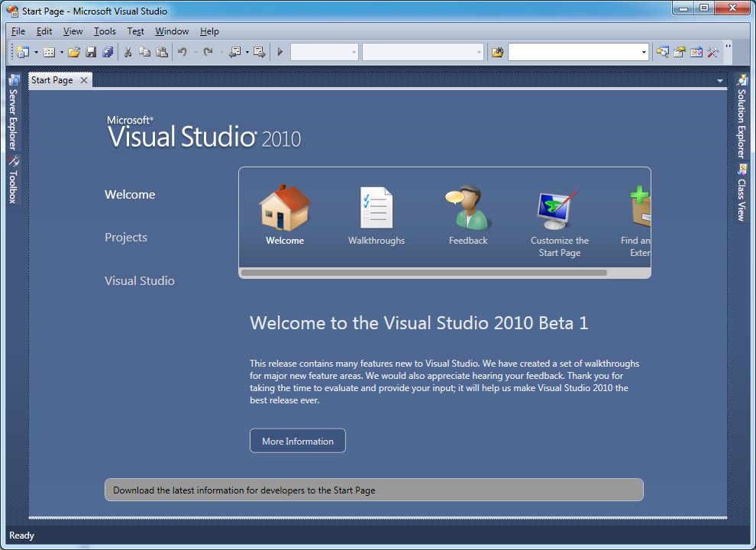Click the Open File folder icon
Viewport: 756px width, 550px height.
74,52
